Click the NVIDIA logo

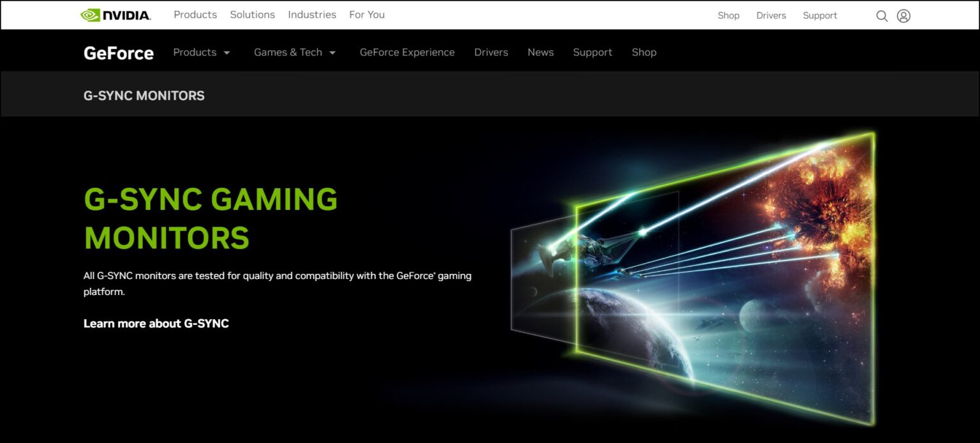(x=116, y=14)
